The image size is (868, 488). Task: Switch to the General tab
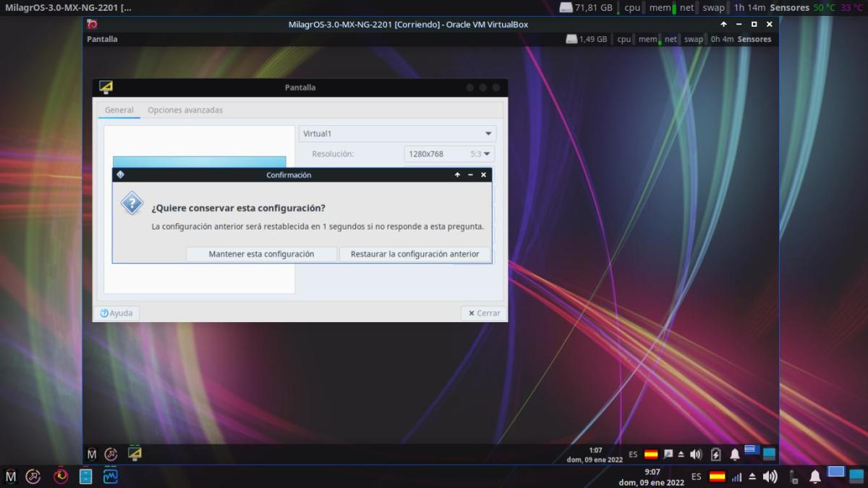click(x=119, y=110)
